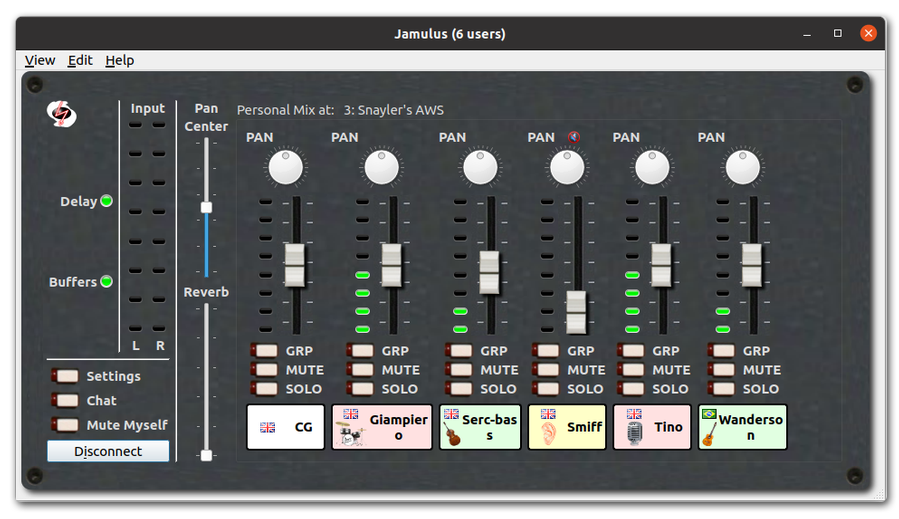Mute the Smiff channel
Screen dimensions: 899x519
[546, 370]
